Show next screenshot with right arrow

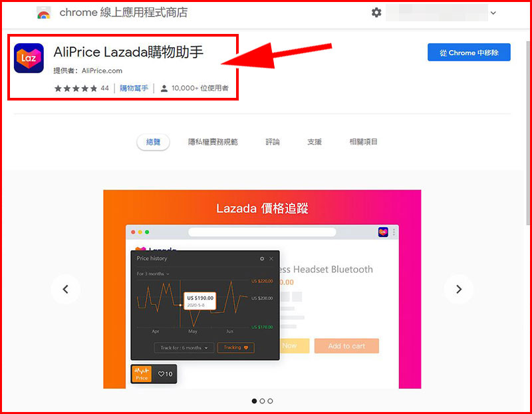point(459,289)
